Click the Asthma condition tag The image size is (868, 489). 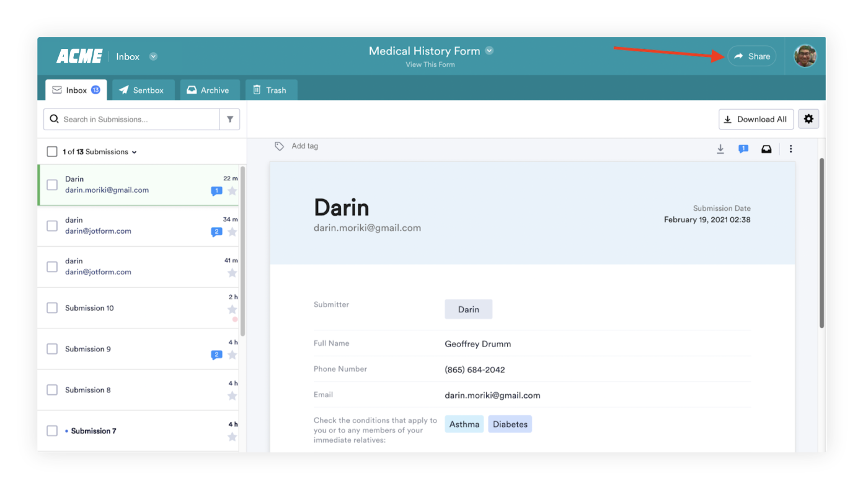464,425
